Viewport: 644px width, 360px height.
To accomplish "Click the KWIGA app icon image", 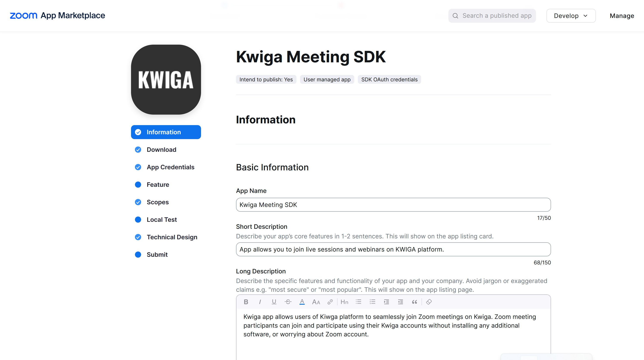I will click(x=166, y=79).
